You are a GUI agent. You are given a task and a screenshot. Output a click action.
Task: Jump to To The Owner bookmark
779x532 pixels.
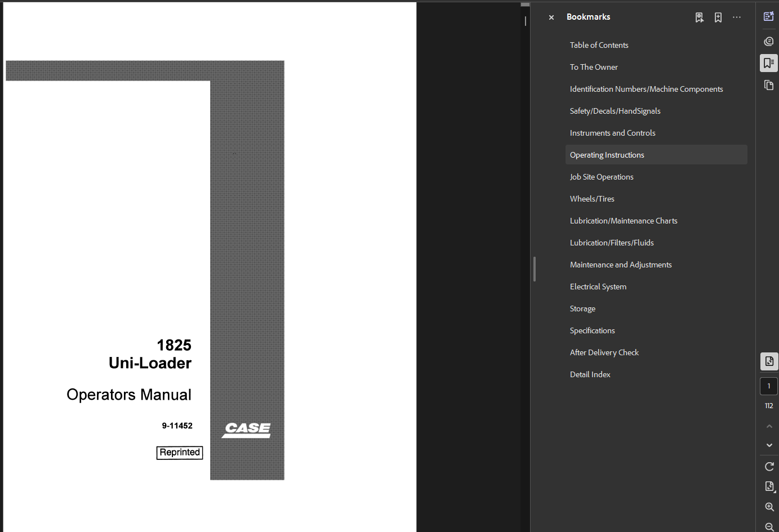coord(594,67)
